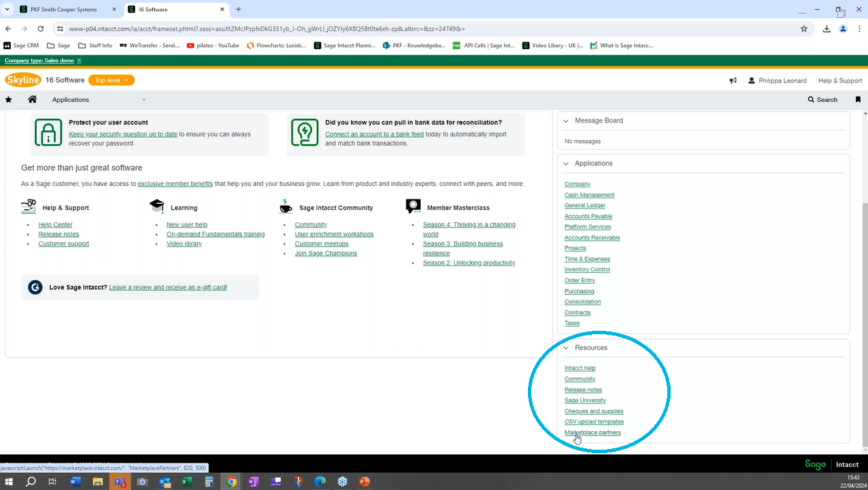Viewport: 868px width, 490px height.
Task: Bookmark this page with star icon
Action: 804,29
